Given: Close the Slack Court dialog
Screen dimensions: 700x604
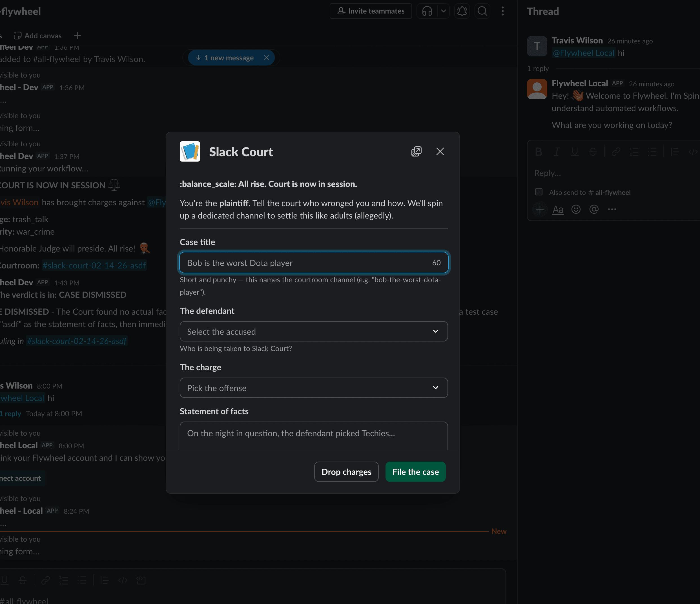Looking at the screenshot, I should pyautogui.click(x=440, y=151).
